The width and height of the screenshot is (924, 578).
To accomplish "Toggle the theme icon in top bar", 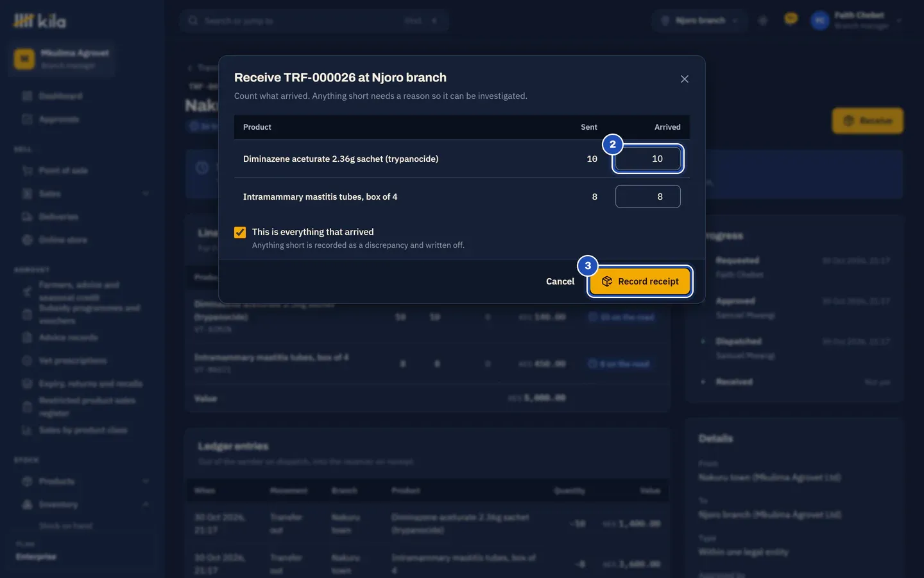I will pos(763,21).
